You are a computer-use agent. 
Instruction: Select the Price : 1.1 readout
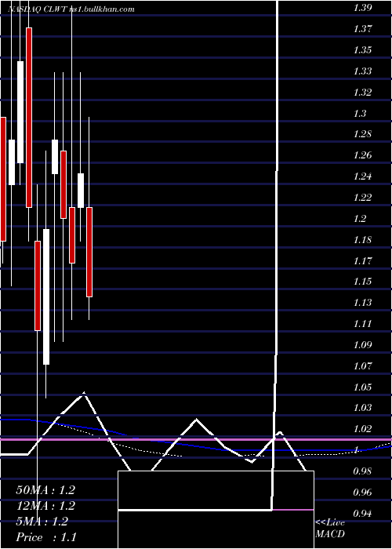45,537
